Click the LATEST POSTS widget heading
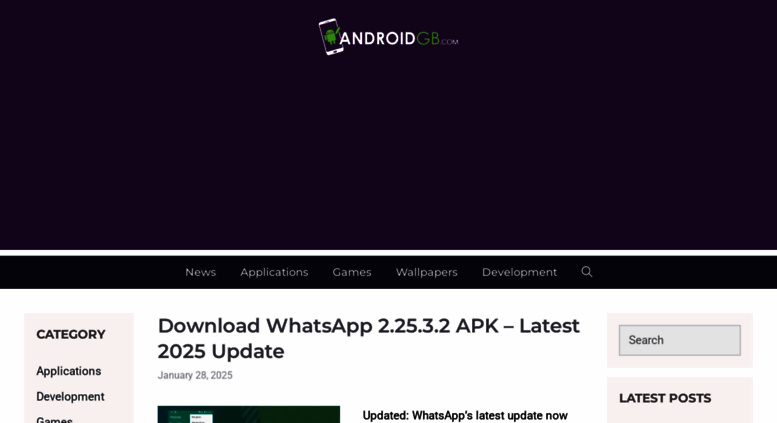The width and height of the screenshot is (777, 423). (x=665, y=398)
